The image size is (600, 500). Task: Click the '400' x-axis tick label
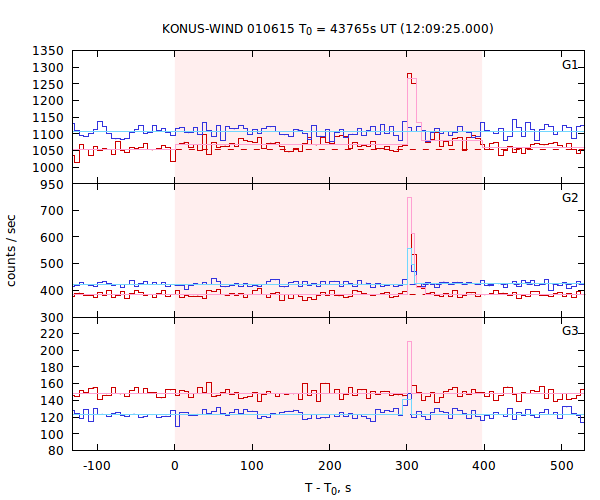pos(484,466)
